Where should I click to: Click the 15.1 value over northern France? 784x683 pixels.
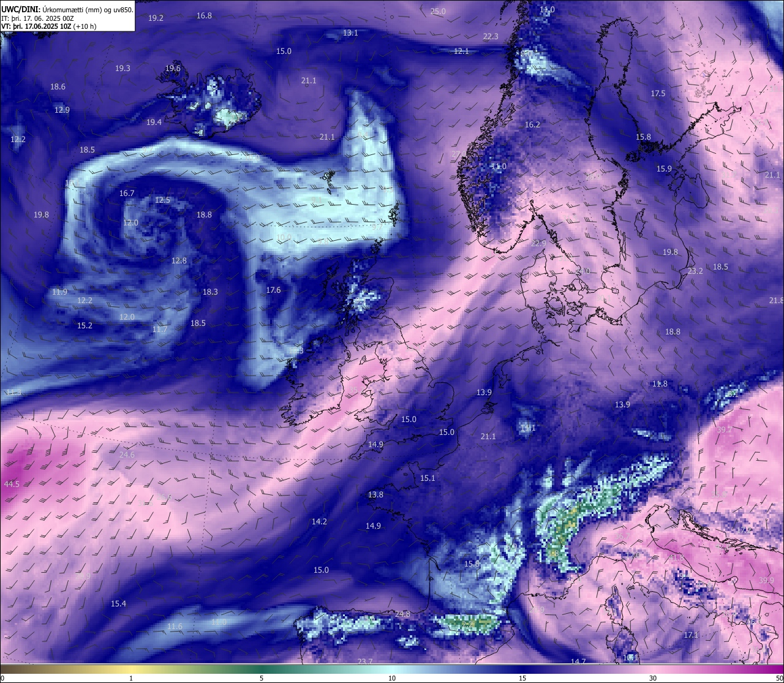[428, 478]
